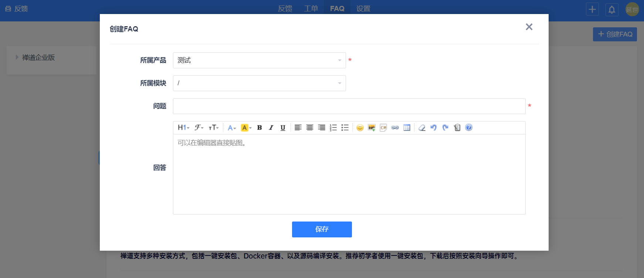The image size is (644, 278).
Task: Toggle bold formatting in editor
Action: (260, 128)
